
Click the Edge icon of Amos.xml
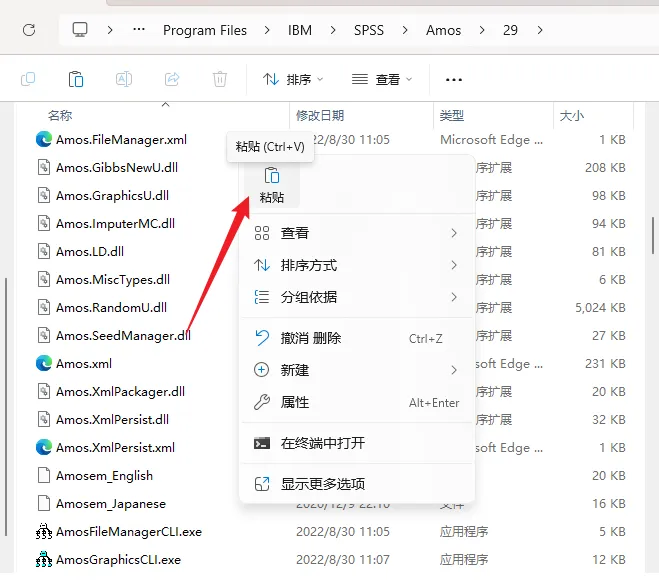click(x=44, y=364)
